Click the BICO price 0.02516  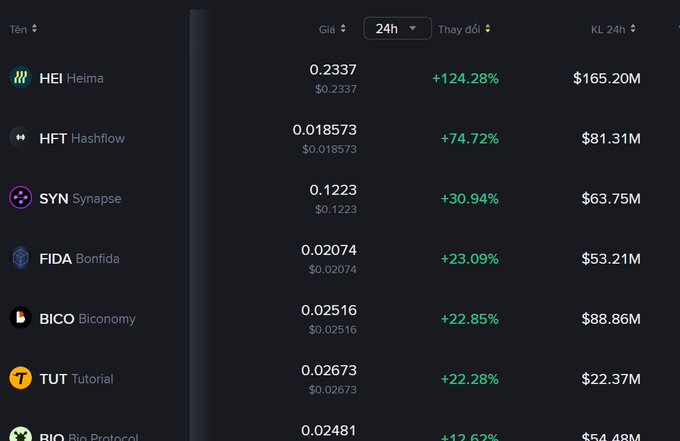click(x=329, y=310)
